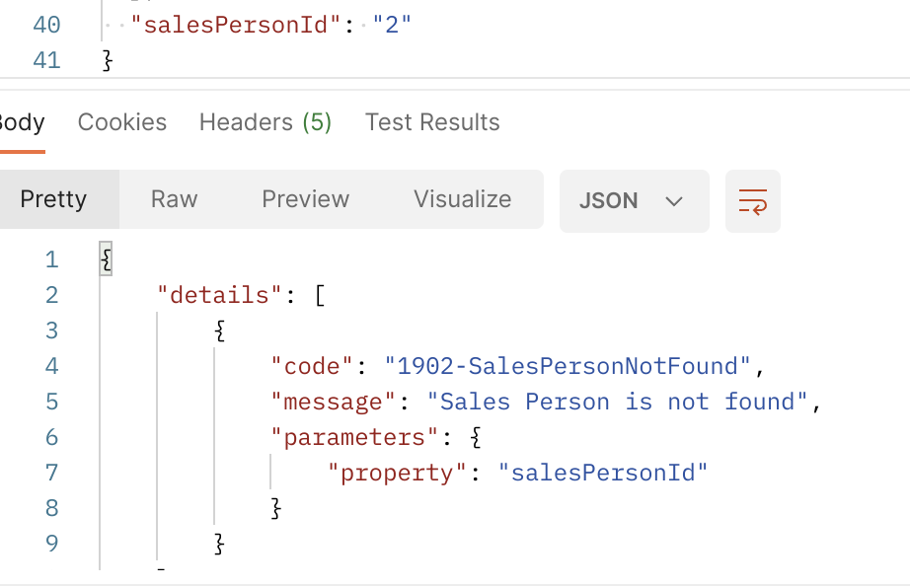Open the JSON format dropdown
Screen dimensions: 910x588
pos(635,201)
